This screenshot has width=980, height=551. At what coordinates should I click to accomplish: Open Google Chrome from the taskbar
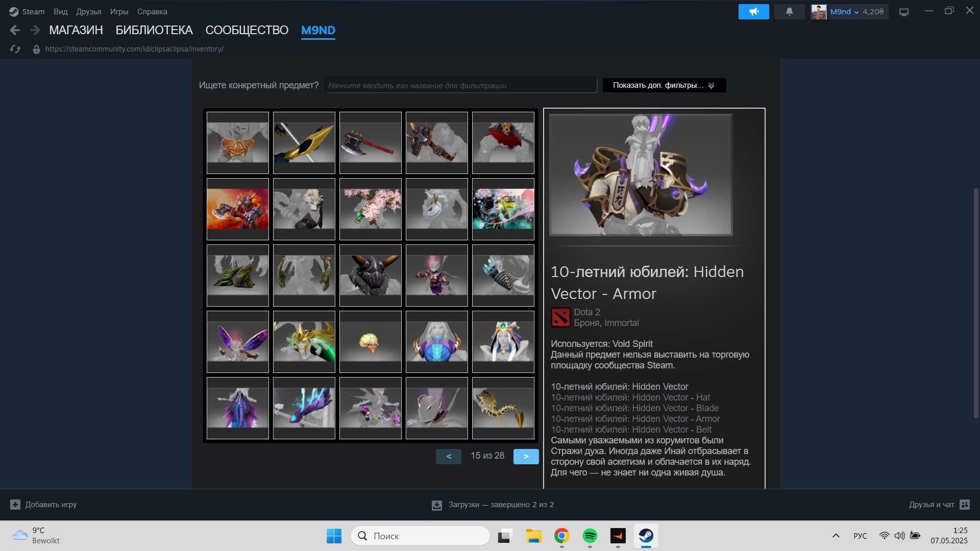click(561, 536)
